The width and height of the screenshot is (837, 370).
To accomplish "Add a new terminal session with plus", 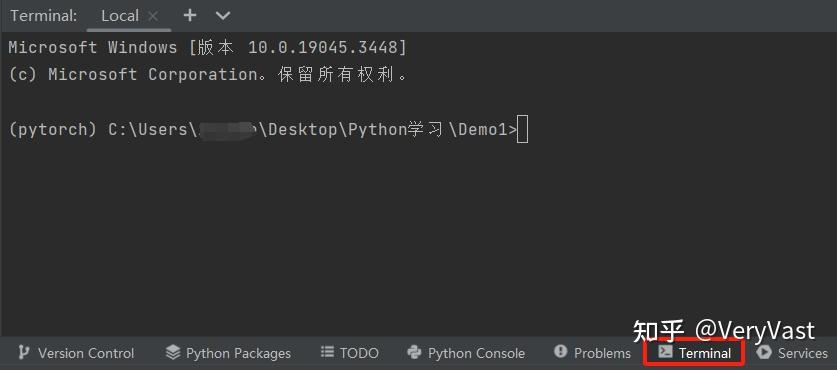I will click(x=189, y=15).
